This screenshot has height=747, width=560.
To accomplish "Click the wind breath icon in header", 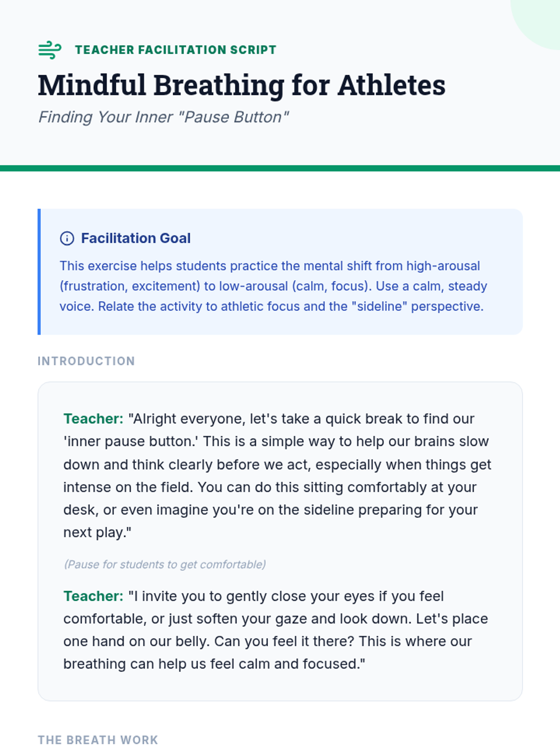I will pyautogui.click(x=49, y=50).
